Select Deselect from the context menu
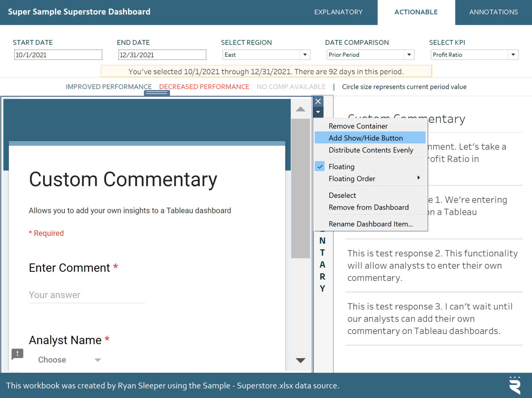The height and width of the screenshot is (398, 532). pyautogui.click(x=342, y=195)
